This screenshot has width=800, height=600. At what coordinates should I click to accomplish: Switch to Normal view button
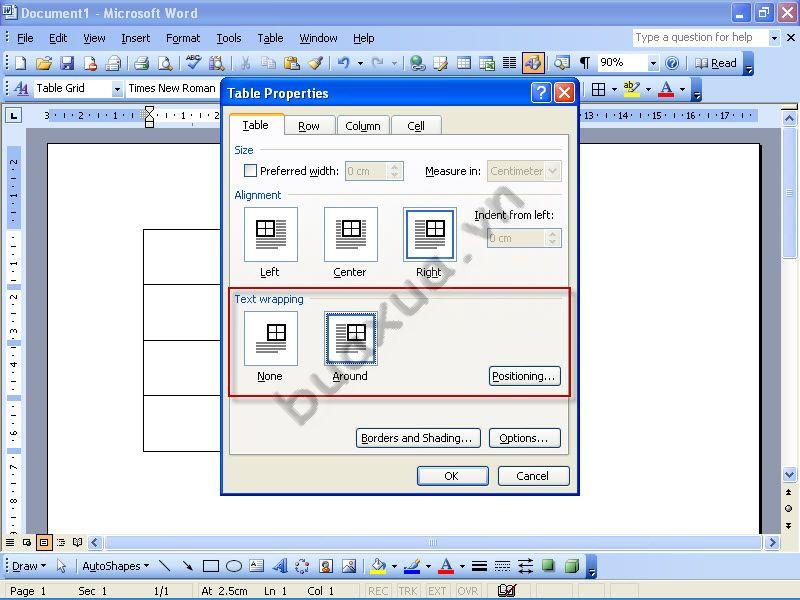click(x=10, y=542)
